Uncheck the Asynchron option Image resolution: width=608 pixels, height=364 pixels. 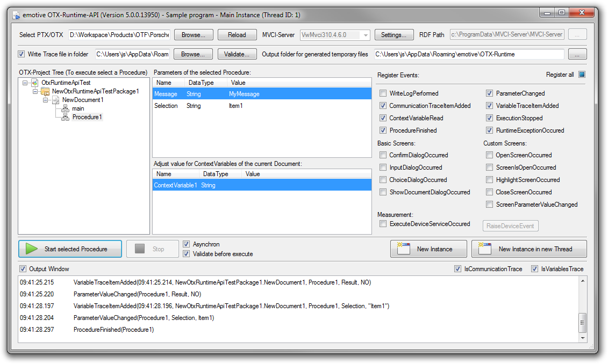pos(187,244)
